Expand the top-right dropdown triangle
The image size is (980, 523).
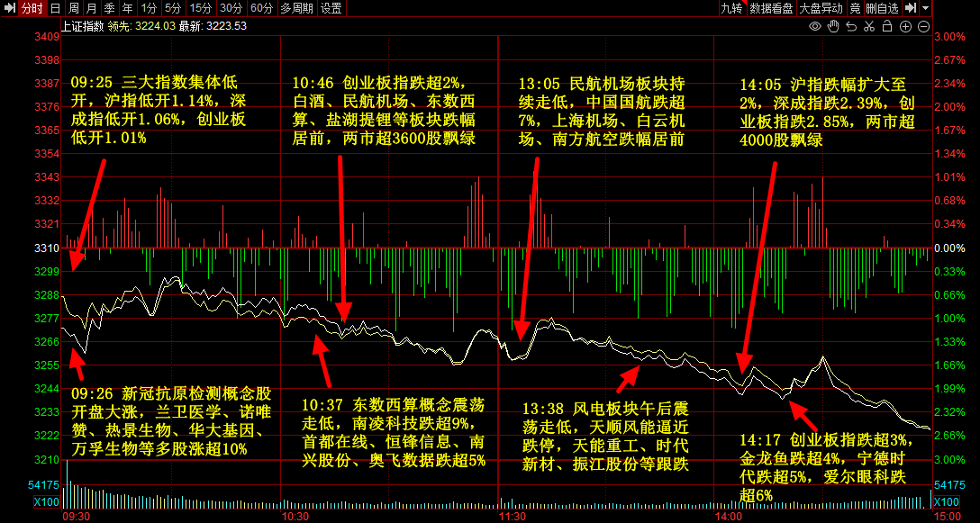pyautogui.click(x=926, y=8)
